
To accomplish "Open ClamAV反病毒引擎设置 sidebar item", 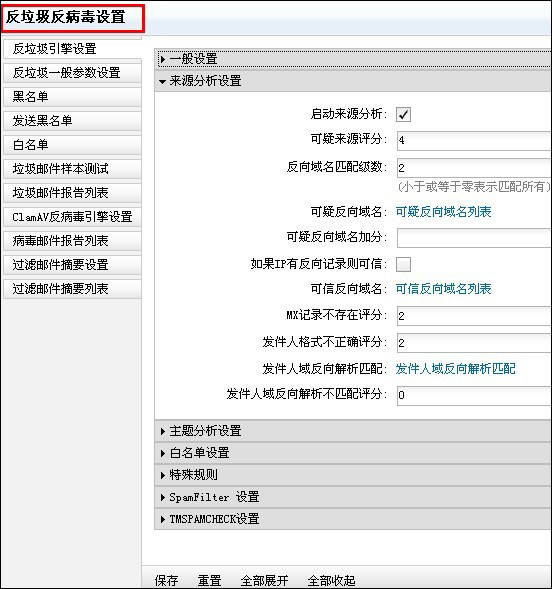I will tap(72, 217).
